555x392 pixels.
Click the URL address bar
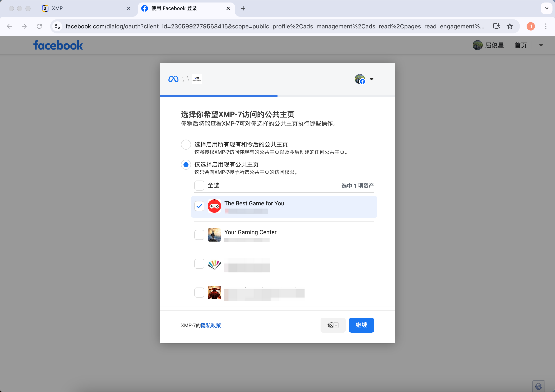(275, 26)
